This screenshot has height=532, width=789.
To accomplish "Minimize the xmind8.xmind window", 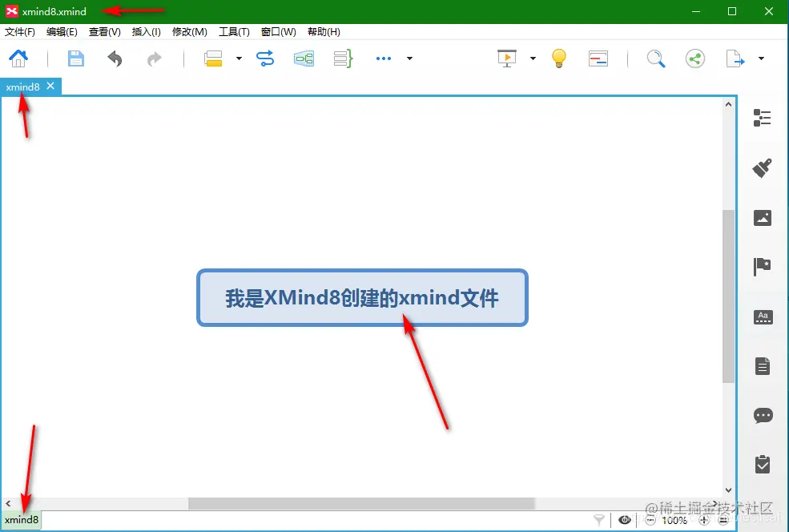I will (696, 11).
